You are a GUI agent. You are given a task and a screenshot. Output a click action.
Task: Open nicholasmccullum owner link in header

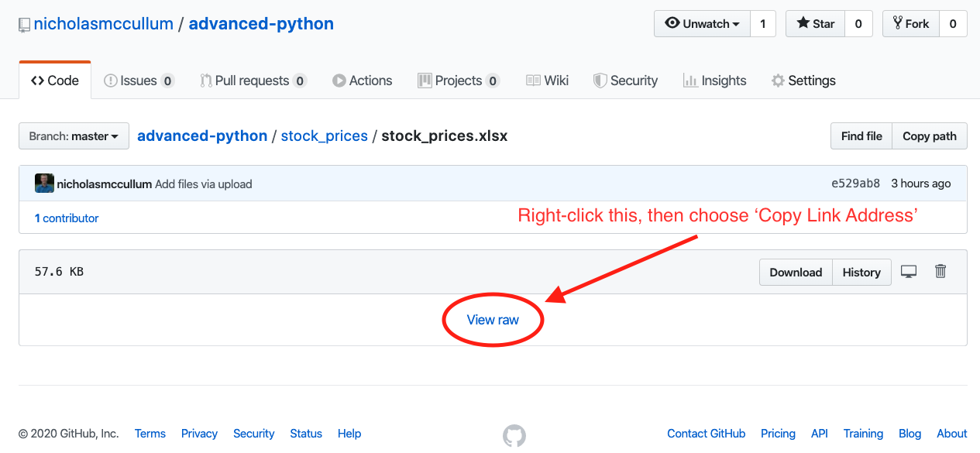pos(104,24)
